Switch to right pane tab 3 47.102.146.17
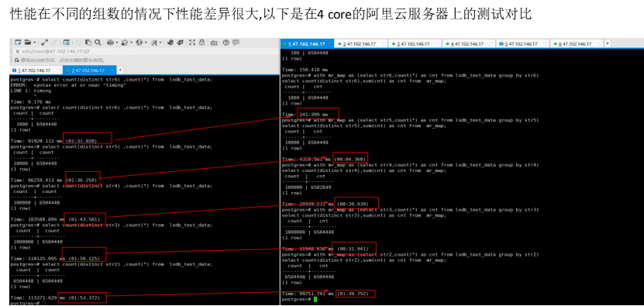The height and width of the screenshot is (306, 644). (x=414, y=43)
